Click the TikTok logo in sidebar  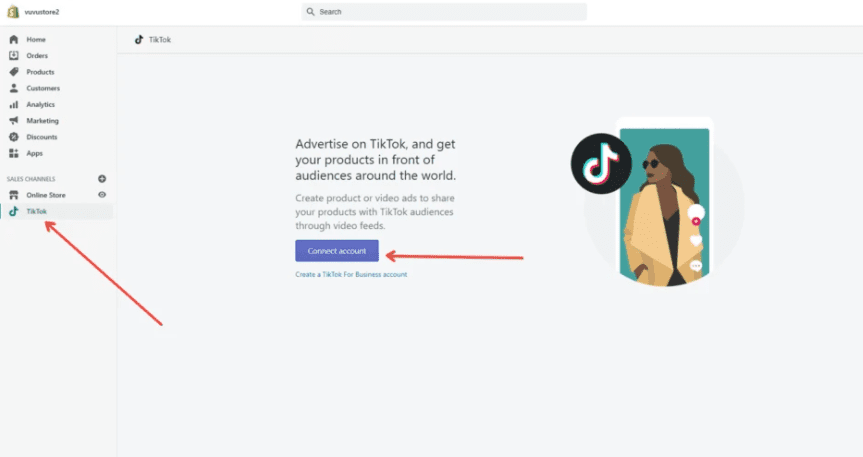[14, 211]
